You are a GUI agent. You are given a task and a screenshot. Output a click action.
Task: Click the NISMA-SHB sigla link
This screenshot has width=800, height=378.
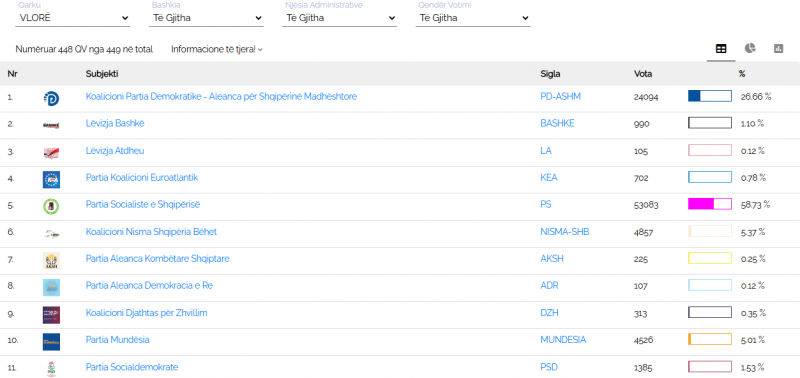click(565, 232)
